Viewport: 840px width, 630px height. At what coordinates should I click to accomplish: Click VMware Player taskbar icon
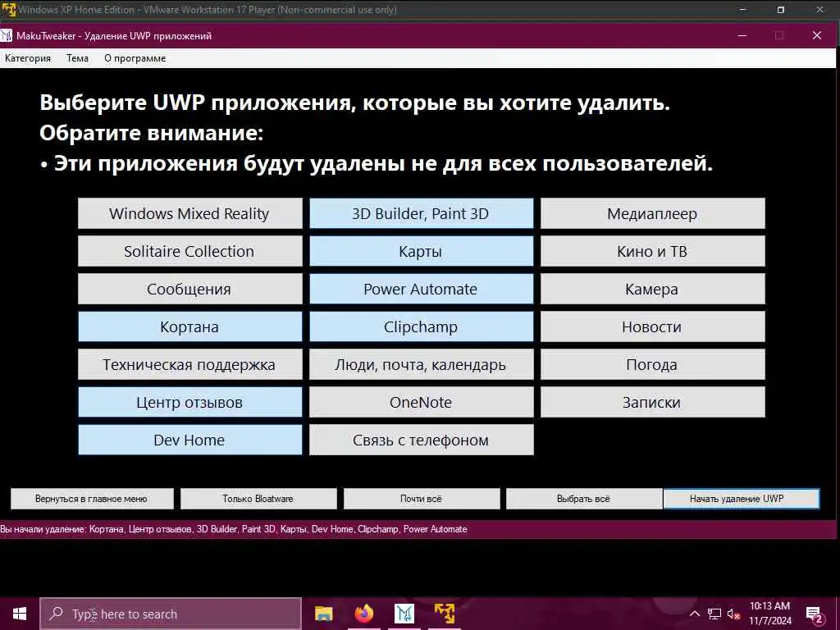445,614
